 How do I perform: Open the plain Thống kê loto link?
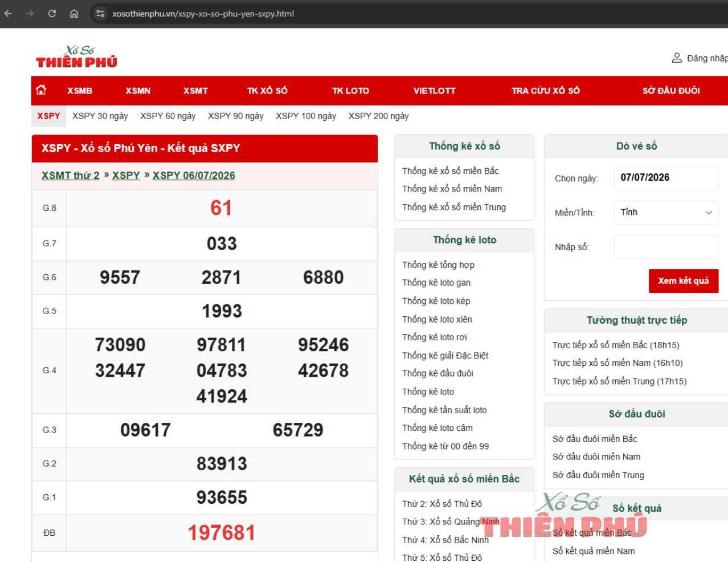pos(428,392)
